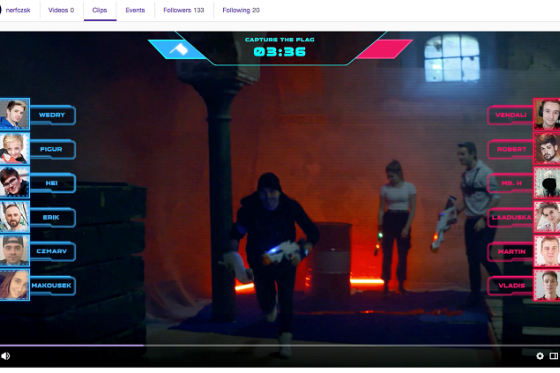Click ROBERT's avatar thumbnail
The image size is (560, 373).
pos(547,149)
